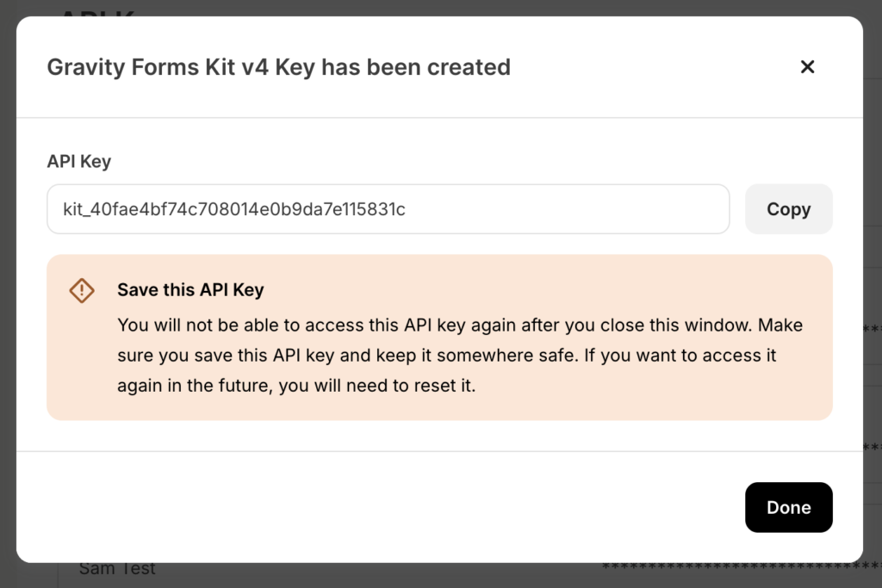The height and width of the screenshot is (588, 882).
Task: Click the dialog title about the Gravity Forms key
Action: [279, 66]
